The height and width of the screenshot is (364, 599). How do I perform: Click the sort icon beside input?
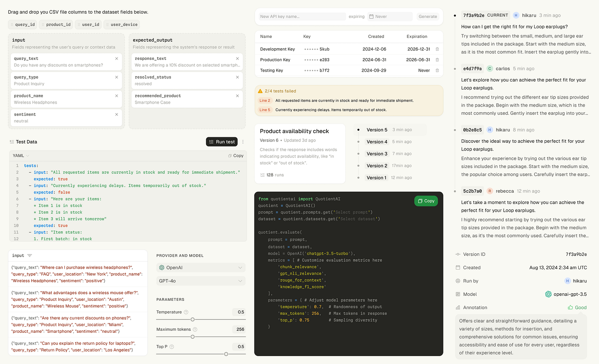coord(30,255)
